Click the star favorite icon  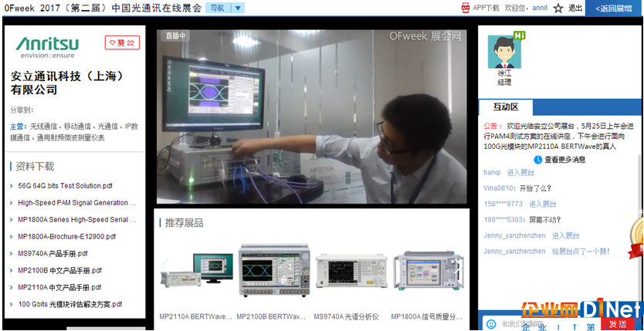pos(558,8)
